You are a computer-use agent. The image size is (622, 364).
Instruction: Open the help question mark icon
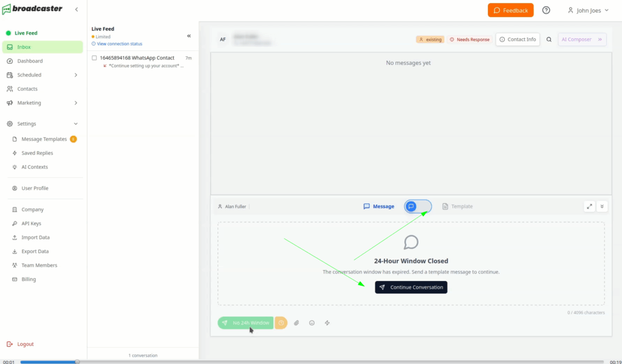546,10
